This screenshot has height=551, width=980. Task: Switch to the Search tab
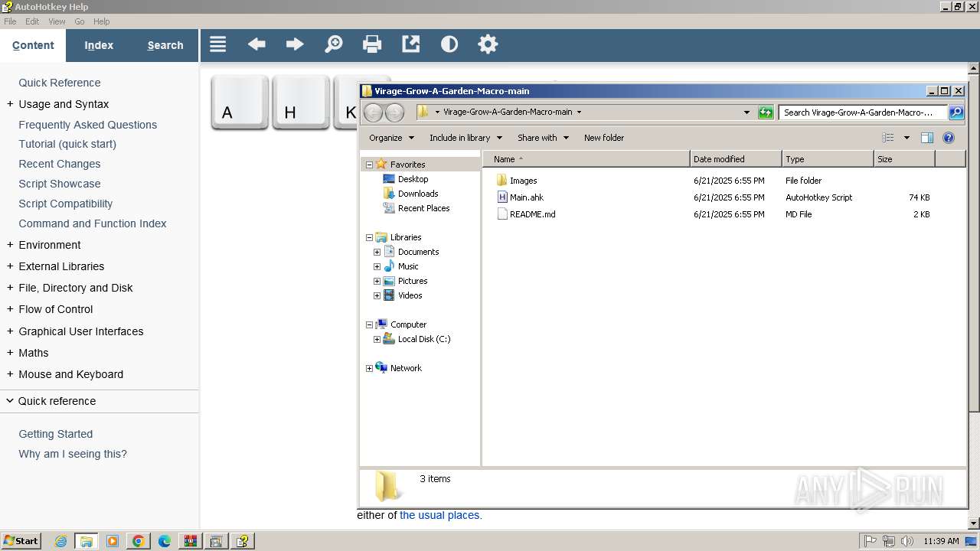coord(165,45)
